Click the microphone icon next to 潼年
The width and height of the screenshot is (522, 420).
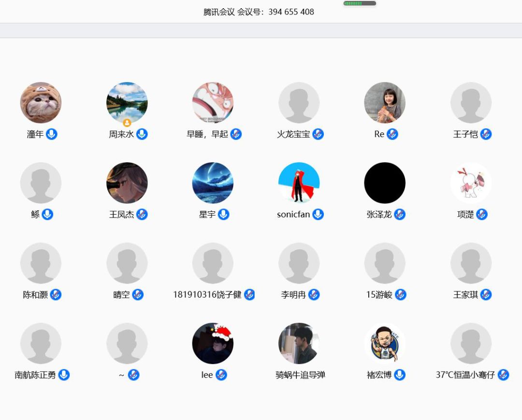click(52, 134)
